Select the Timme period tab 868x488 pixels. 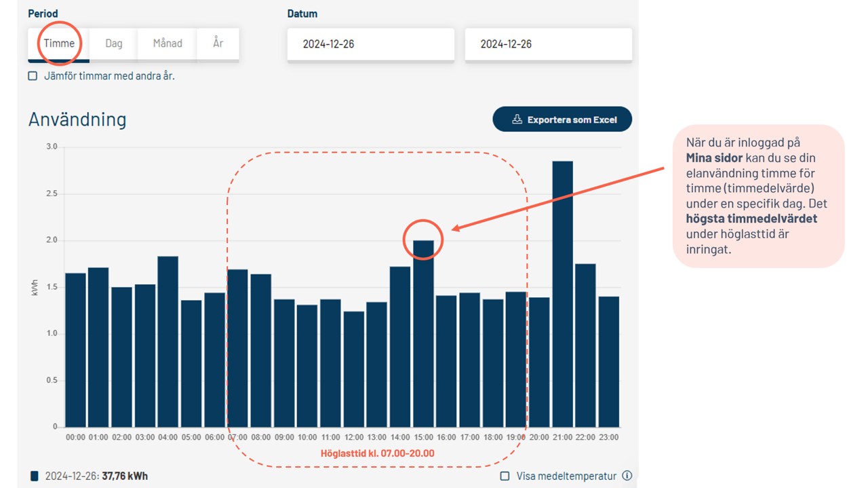point(59,43)
